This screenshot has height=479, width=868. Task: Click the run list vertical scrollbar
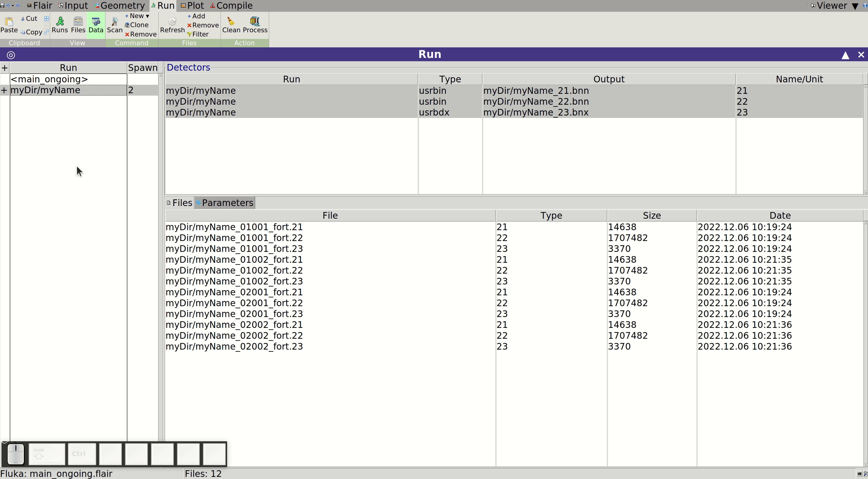[x=161, y=256]
